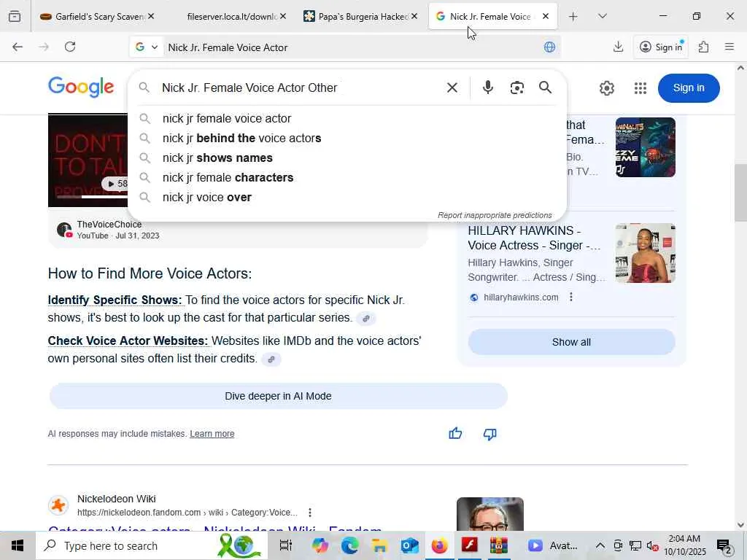Viewport: 747px width, 560px height.
Task: Open a new browser tab
Action: click(x=573, y=17)
